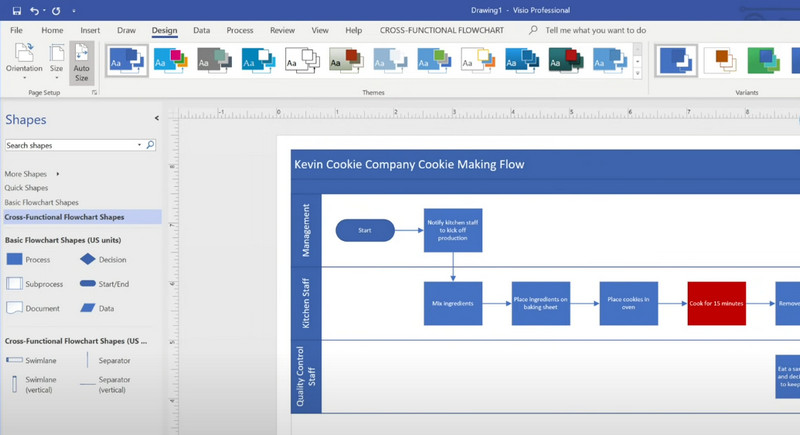Switch to the Draw tab

tap(127, 30)
